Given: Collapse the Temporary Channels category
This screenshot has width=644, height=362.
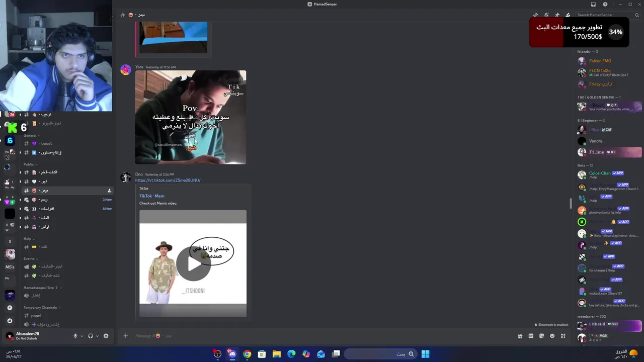Looking at the screenshot, I should click(x=42, y=307).
